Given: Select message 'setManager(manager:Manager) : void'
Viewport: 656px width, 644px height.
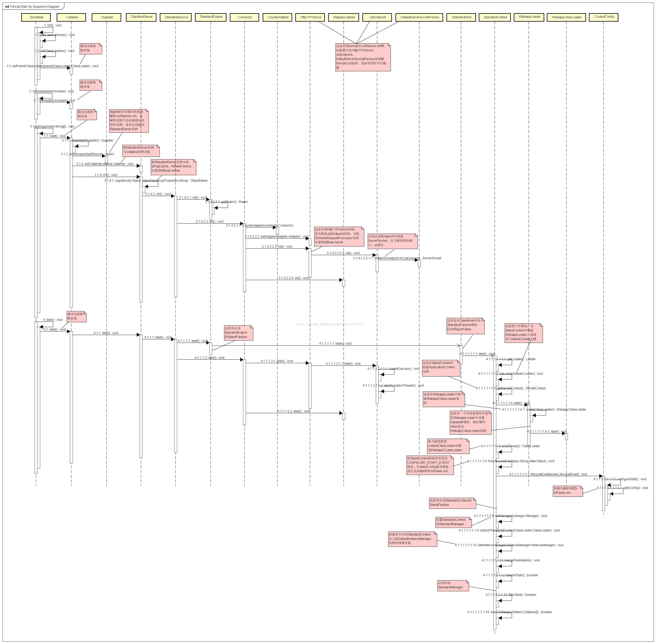Looking at the screenshot, I should (510, 516).
